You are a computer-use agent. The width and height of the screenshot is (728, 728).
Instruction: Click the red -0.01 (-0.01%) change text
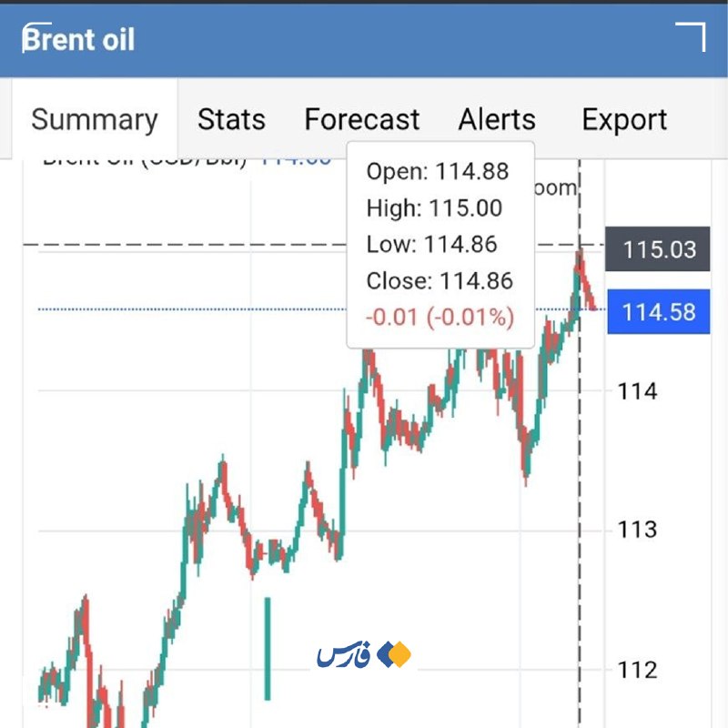(440, 318)
